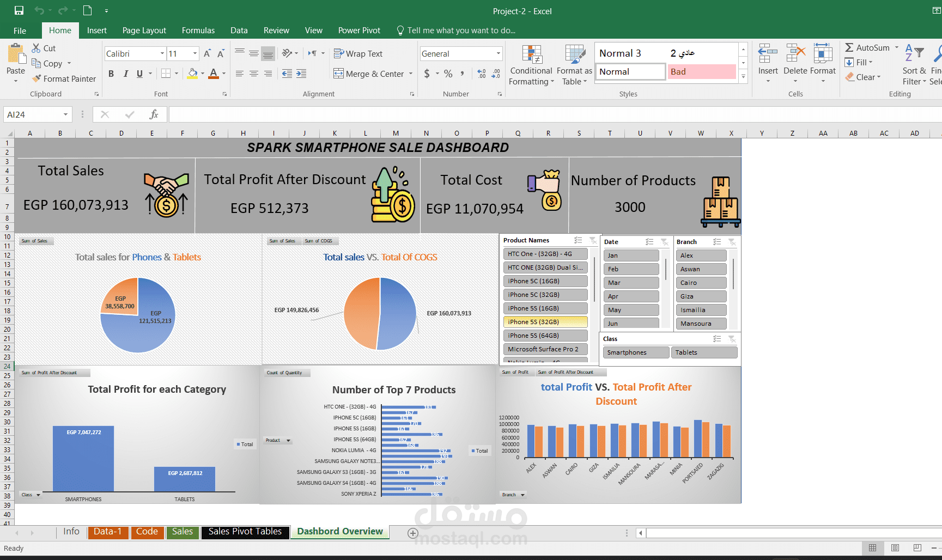This screenshot has width=942, height=560.
Task: Apply the red font color
Action: pos(214,74)
